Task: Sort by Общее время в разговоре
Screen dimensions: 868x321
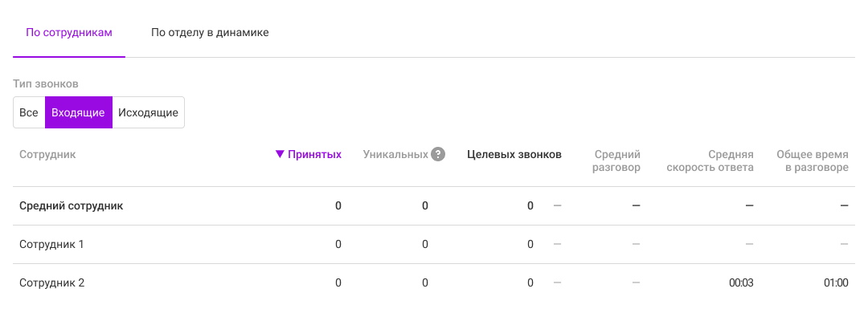Action: pos(812,160)
